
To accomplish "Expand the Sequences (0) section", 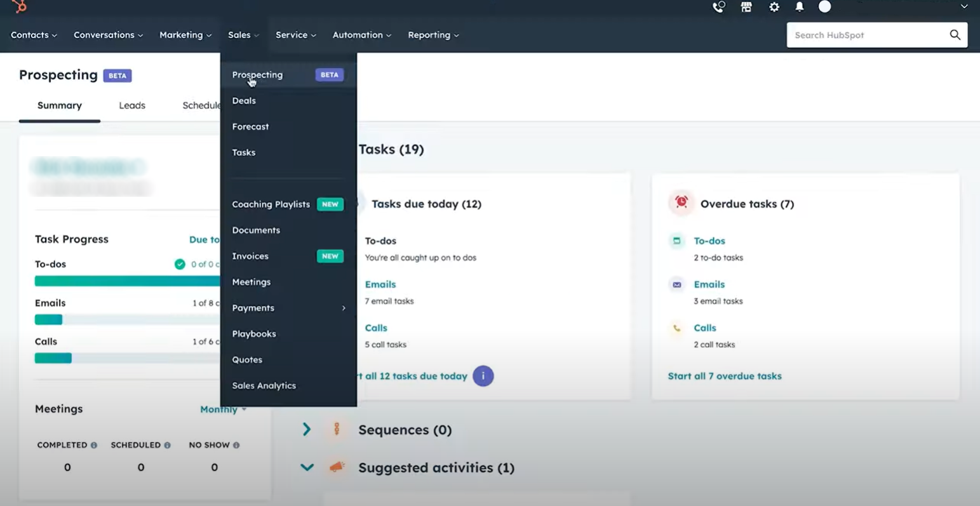I will click(307, 429).
